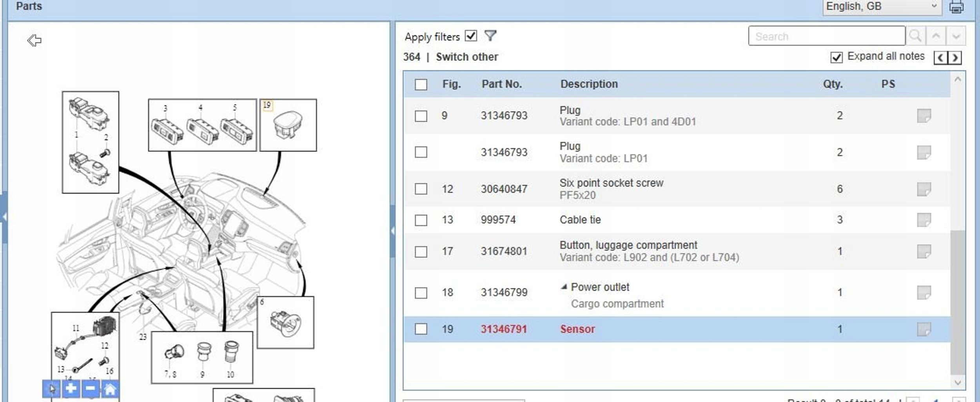Click the parts list vertical scrollbar thumb
This screenshot has height=402, width=980.
point(958,303)
